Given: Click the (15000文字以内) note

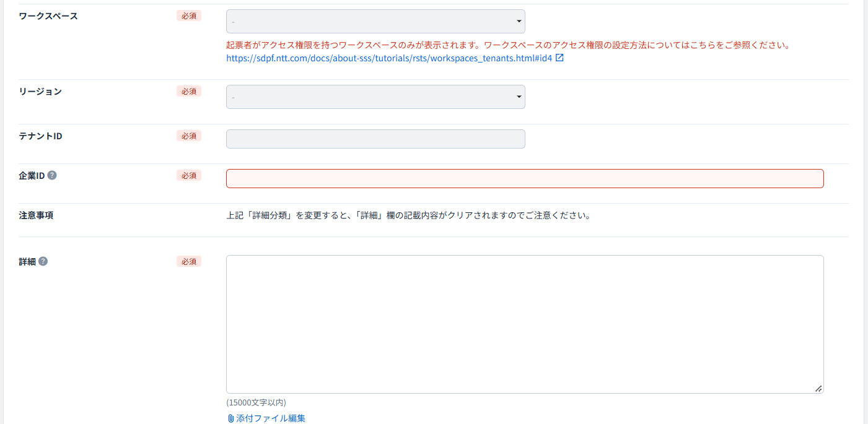Looking at the screenshot, I should point(256,402).
